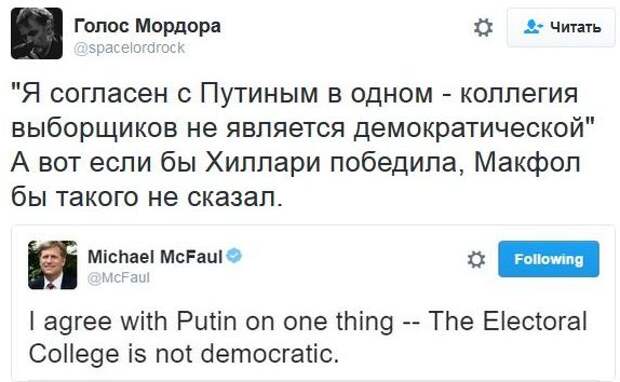Viewport: 620px width, 382px height.
Task: Click the phrase "бы такого не сказал"
Action: click(147, 197)
